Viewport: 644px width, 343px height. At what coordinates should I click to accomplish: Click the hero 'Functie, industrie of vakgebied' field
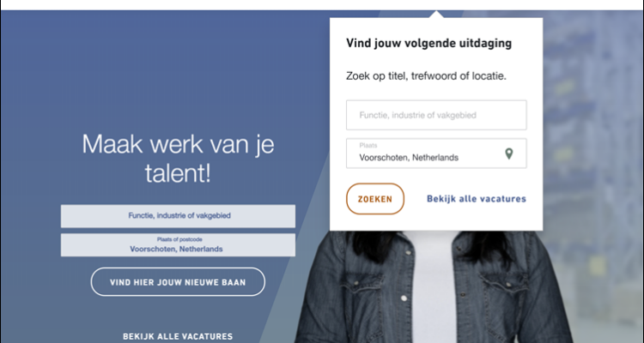coord(178,215)
